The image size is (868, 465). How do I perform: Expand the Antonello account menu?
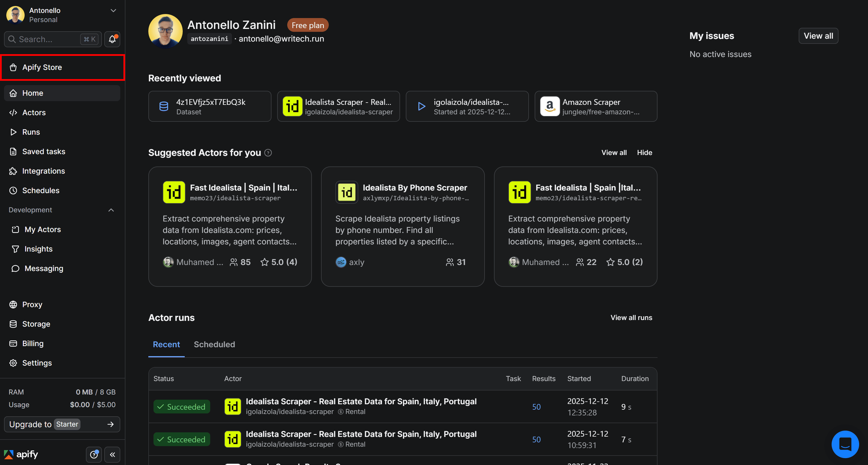pyautogui.click(x=113, y=10)
